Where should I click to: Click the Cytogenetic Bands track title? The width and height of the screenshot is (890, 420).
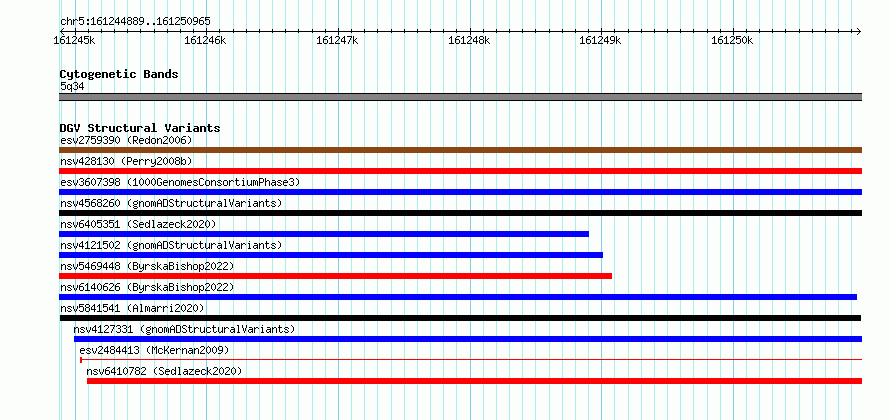tap(119, 74)
